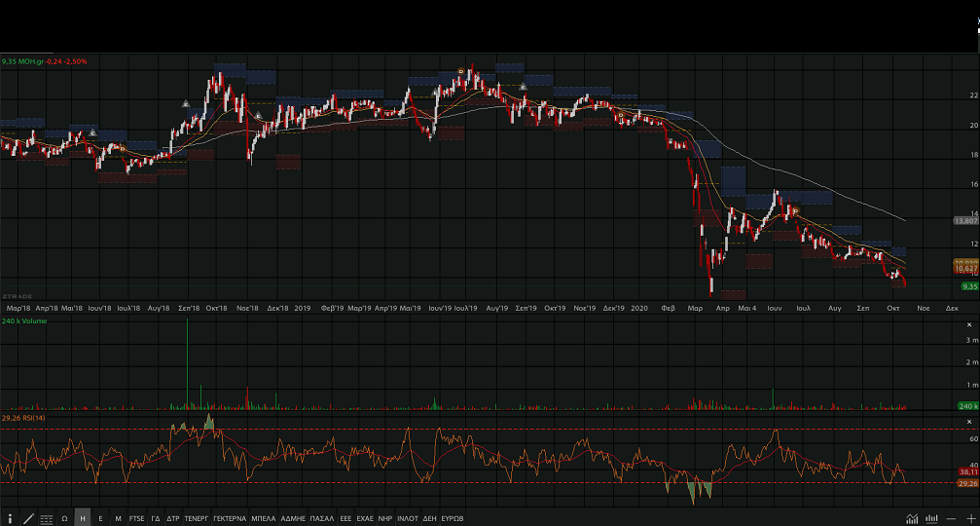Open the watchlist table icon

coord(46,518)
